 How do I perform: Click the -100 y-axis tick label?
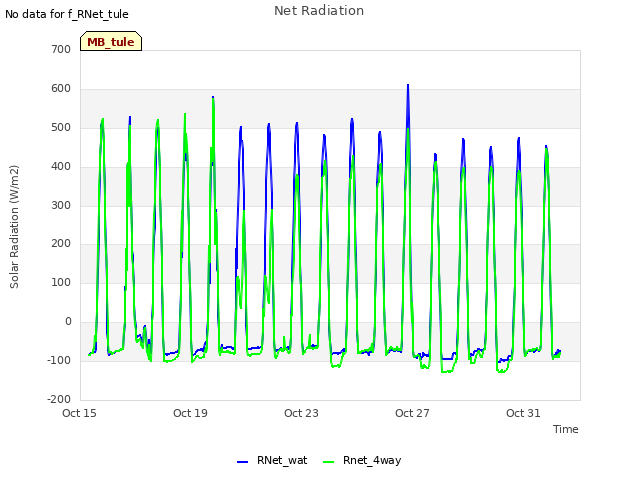tap(59, 360)
